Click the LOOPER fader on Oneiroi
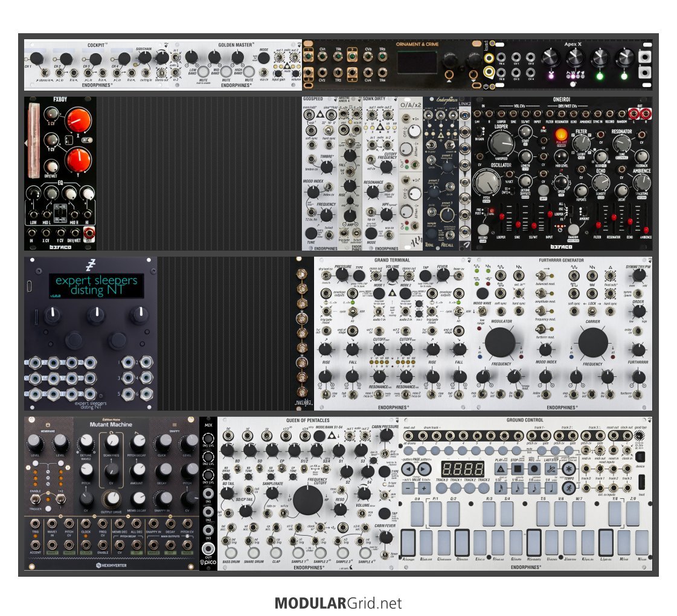 [502, 217]
